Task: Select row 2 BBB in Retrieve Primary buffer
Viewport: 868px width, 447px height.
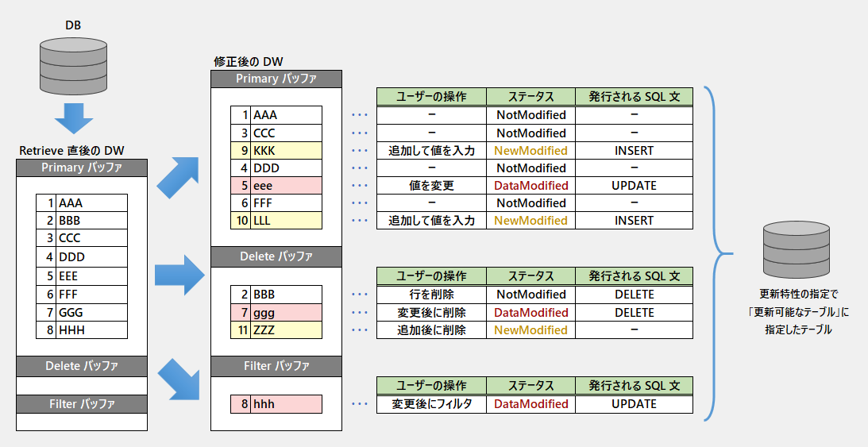Action: tap(81, 220)
